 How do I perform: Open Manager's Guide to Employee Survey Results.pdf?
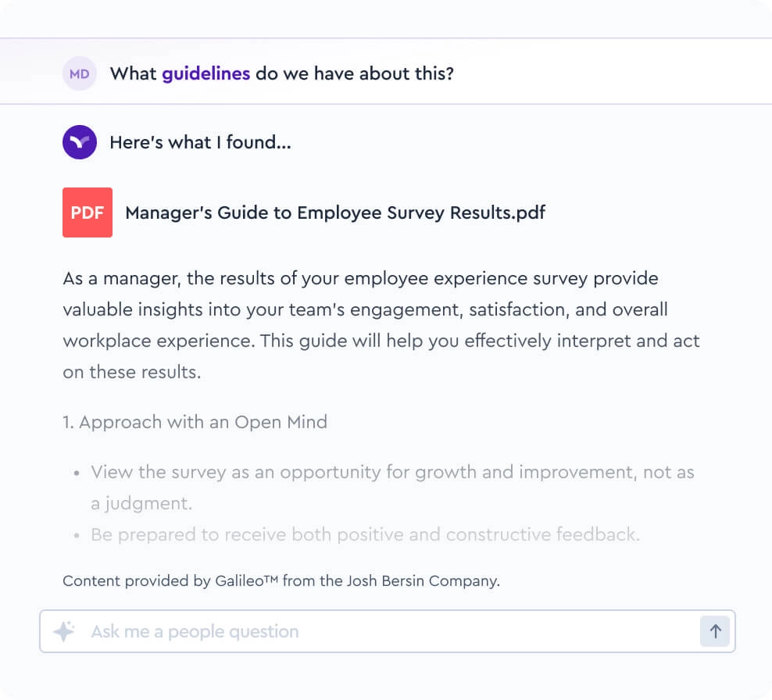(x=335, y=212)
